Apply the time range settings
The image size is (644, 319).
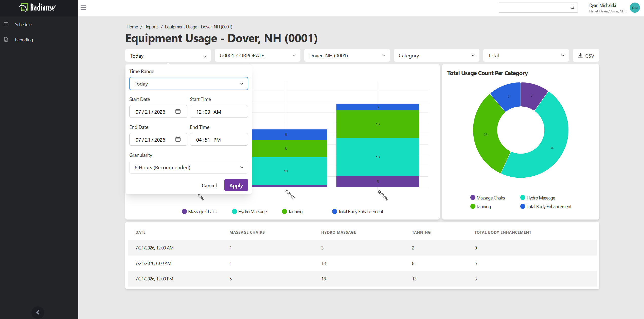[236, 185]
